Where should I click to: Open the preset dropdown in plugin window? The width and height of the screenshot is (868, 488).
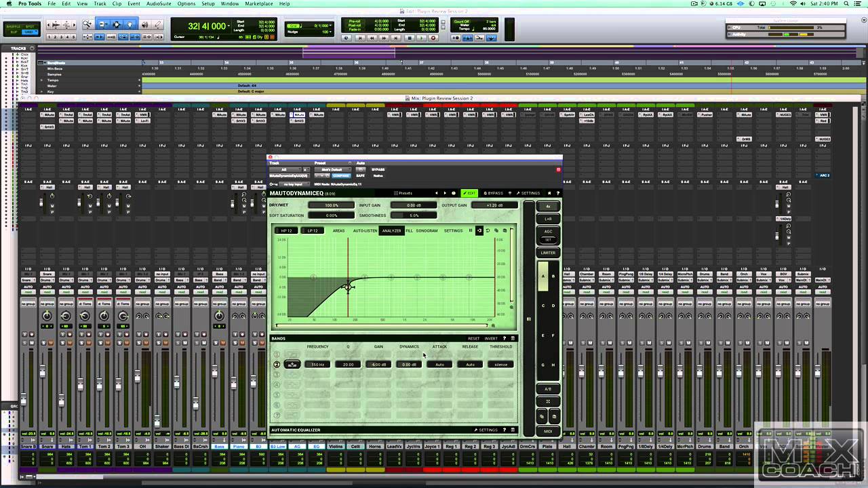point(332,169)
